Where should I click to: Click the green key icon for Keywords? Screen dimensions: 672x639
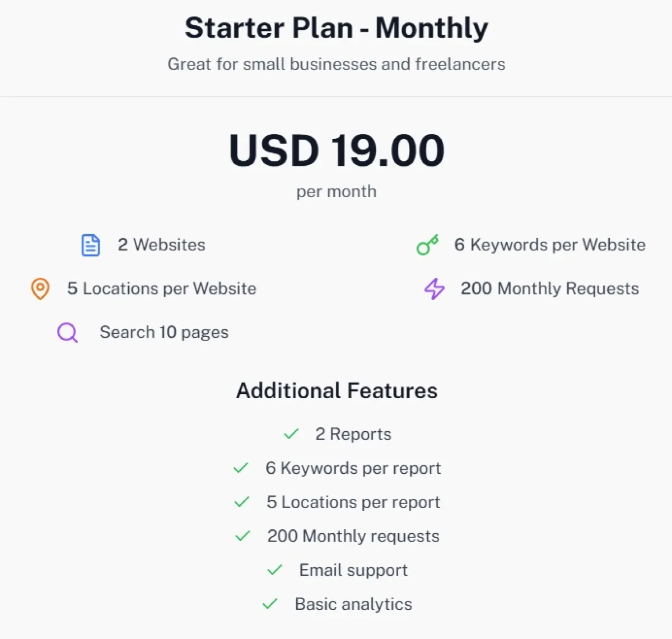427,245
